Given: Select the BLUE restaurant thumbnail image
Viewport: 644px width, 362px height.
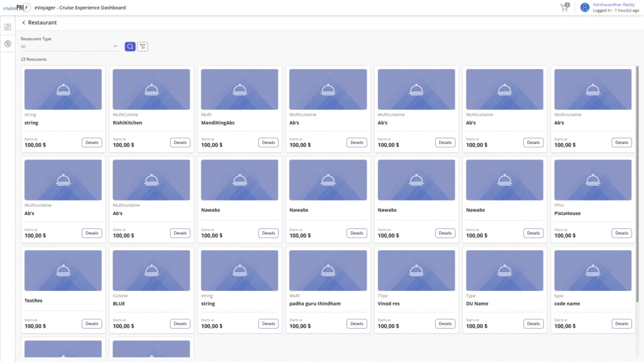Looking at the screenshot, I should pos(151,270).
